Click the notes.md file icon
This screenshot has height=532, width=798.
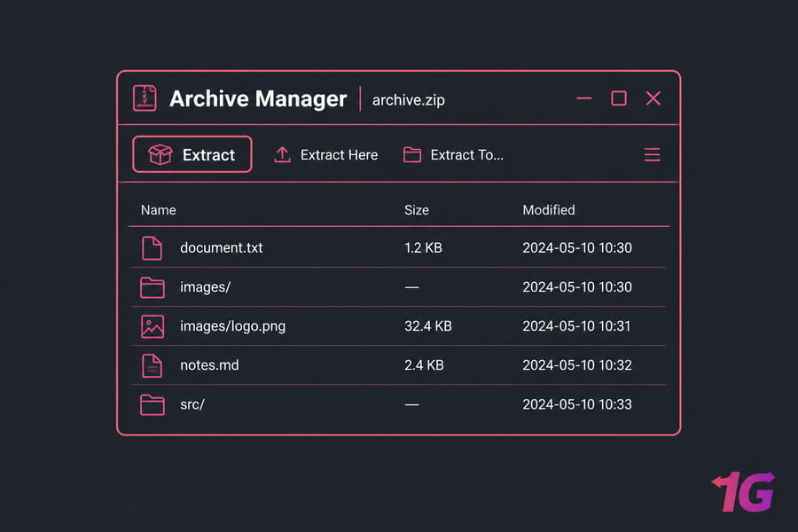(x=153, y=365)
